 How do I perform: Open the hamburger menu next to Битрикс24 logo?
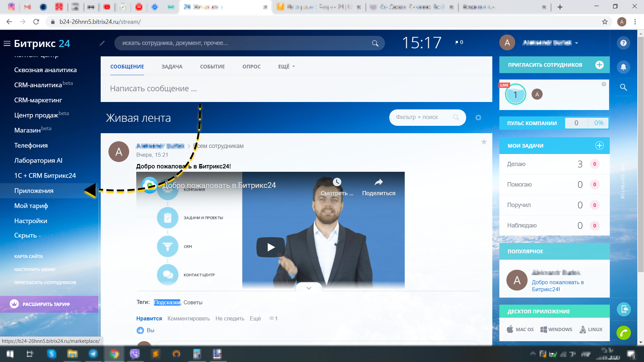pyautogui.click(x=7, y=43)
